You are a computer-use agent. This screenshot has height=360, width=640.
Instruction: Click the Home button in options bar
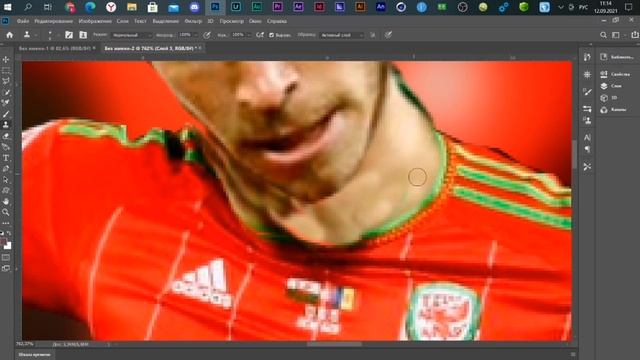(x=9, y=35)
